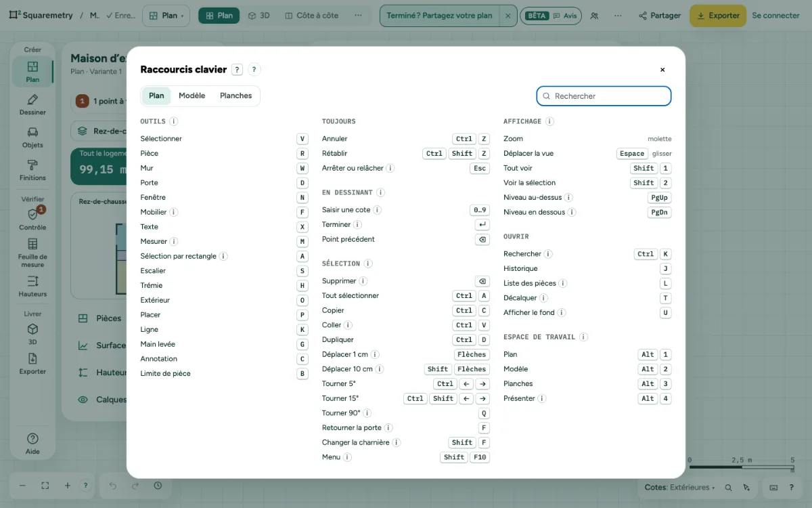Open Aide help in the left sidebar
The width and height of the screenshot is (812, 508).
click(32, 444)
